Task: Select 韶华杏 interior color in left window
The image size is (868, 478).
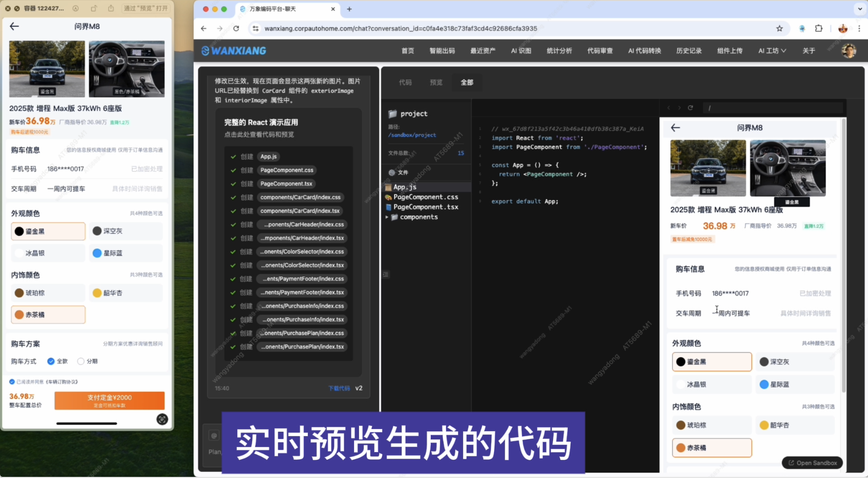Action: coord(126,293)
